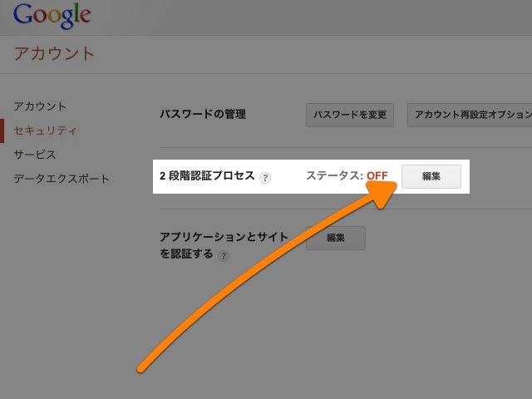
Task: Click the アプリケーションとサイトを認証する label
Action: point(224,245)
